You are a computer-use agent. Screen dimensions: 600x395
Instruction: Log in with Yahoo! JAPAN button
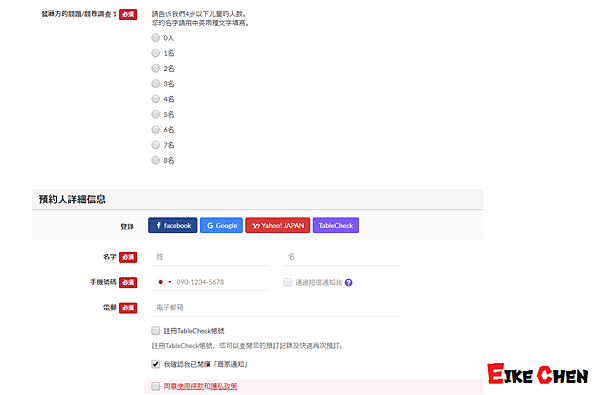coord(277,225)
